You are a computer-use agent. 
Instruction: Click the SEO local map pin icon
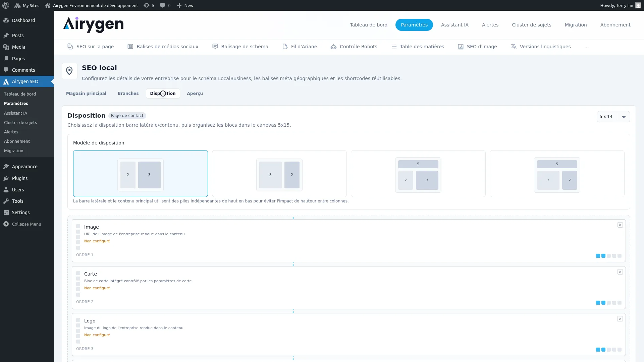point(69,71)
